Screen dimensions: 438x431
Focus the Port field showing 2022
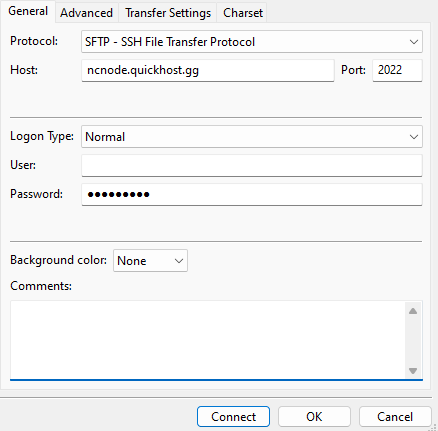tap(397, 70)
